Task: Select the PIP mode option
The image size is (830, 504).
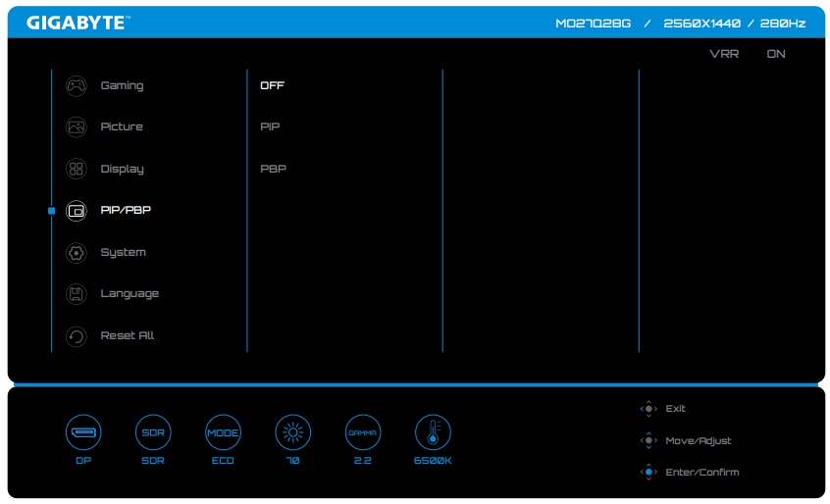Action: point(270,127)
